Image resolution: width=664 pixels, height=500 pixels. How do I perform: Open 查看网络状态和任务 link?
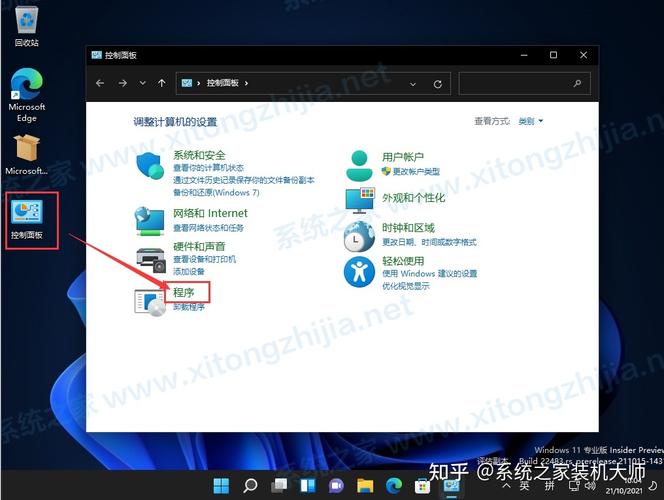click(x=208, y=228)
